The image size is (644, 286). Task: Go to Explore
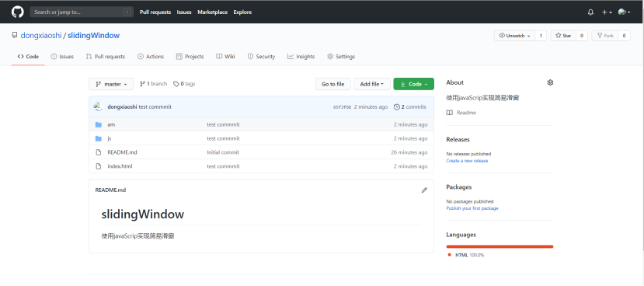click(x=242, y=12)
